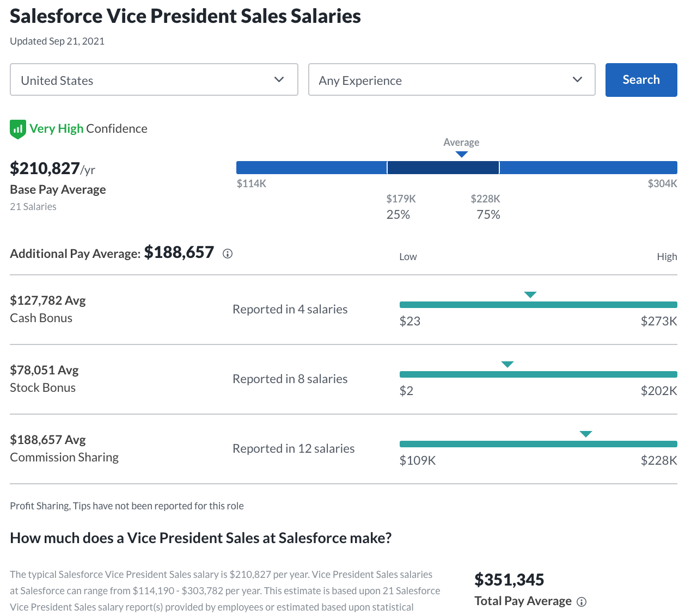Screen dimensions: 685x616
Task: Click the $228K 75th percentile label under base pay
Action: pos(486,199)
